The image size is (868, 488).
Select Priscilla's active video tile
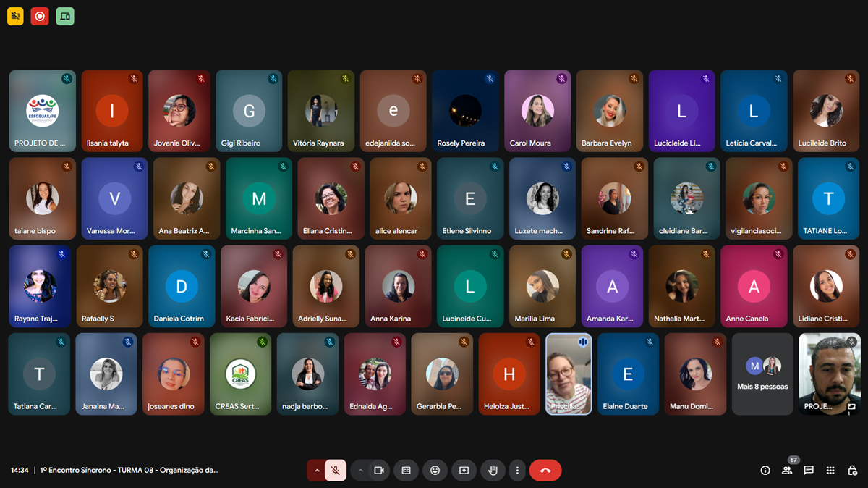[569, 374]
